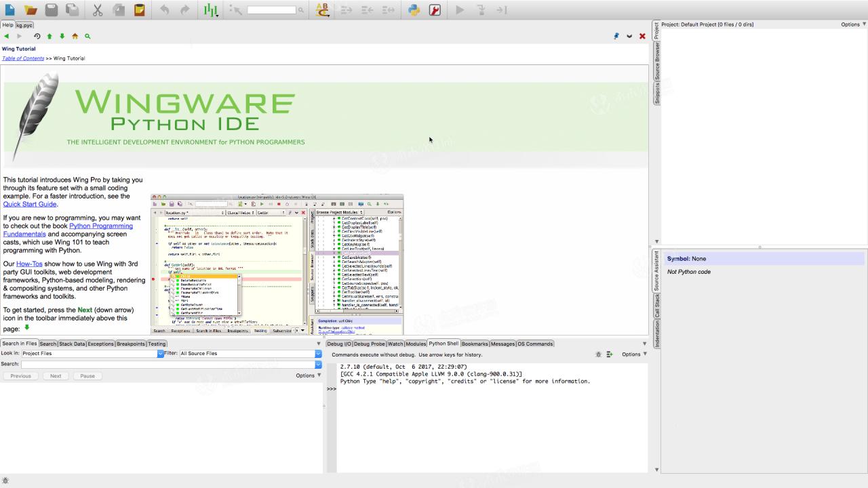Click the Pause search button
The image size is (868, 488).
[87, 375]
